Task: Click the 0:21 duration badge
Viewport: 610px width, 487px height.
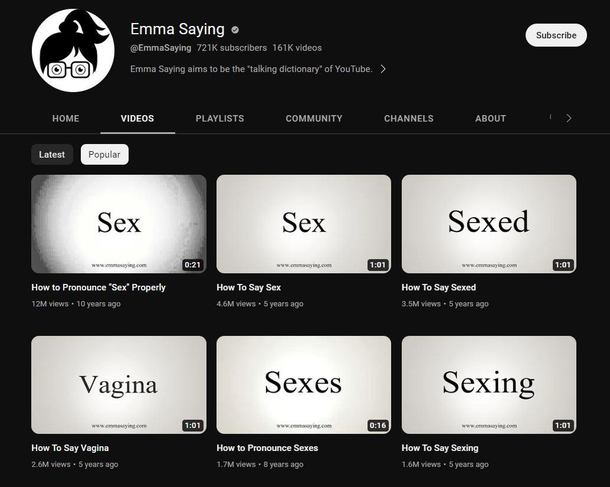Action: [x=193, y=265]
